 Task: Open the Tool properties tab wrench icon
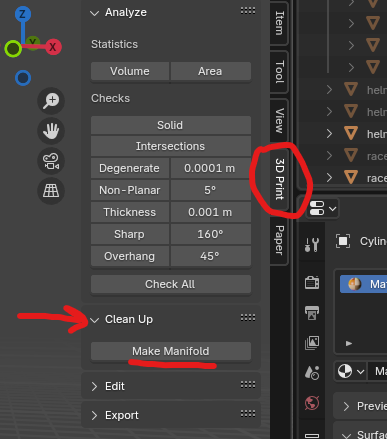point(312,245)
